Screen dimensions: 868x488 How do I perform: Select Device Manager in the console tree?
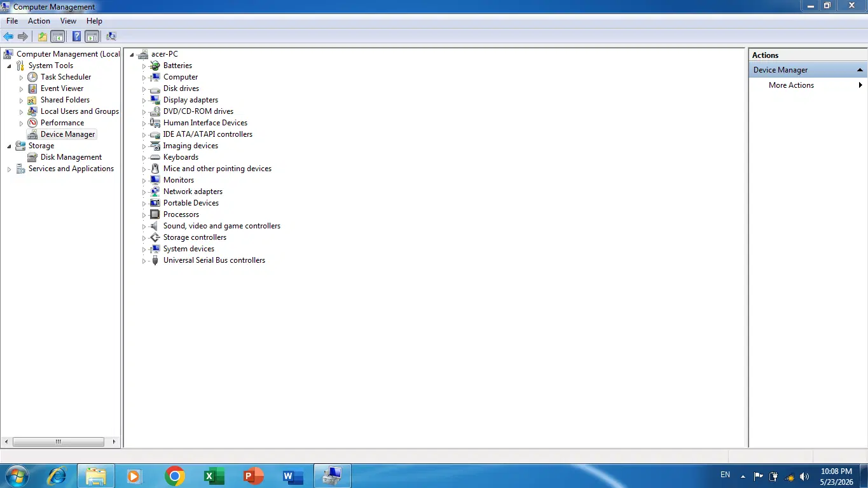point(68,134)
